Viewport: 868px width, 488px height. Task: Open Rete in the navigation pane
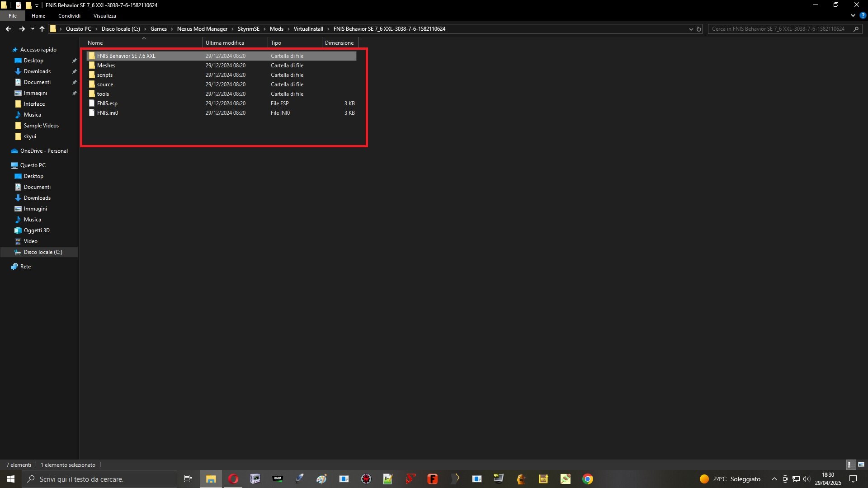tap(25, 267)
